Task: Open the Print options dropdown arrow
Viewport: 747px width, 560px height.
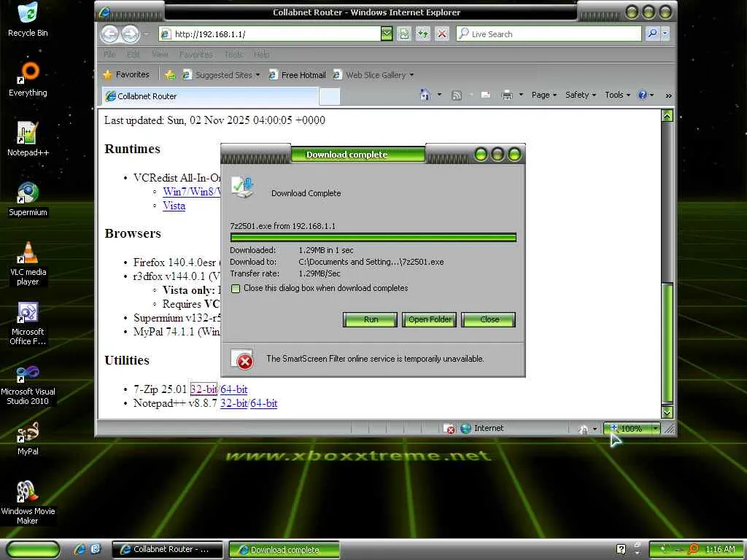Action: (x=521, y=95)
